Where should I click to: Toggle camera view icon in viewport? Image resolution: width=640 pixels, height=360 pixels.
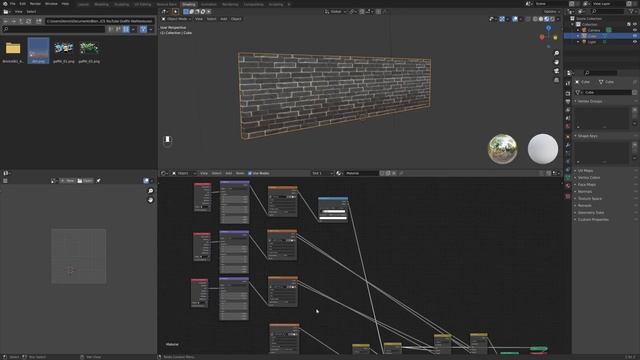pos(556,71)
